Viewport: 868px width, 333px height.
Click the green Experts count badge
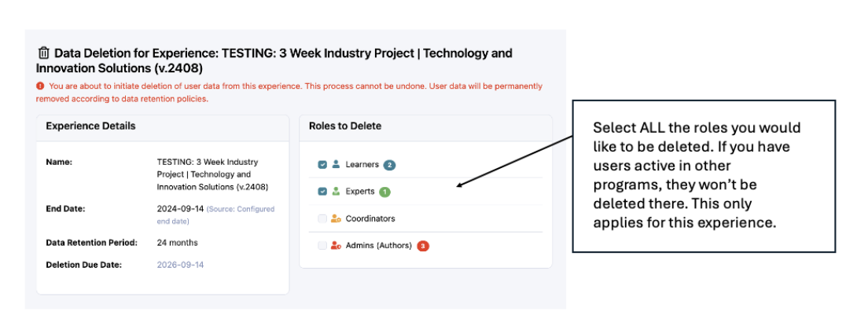(x=384, y=192)
